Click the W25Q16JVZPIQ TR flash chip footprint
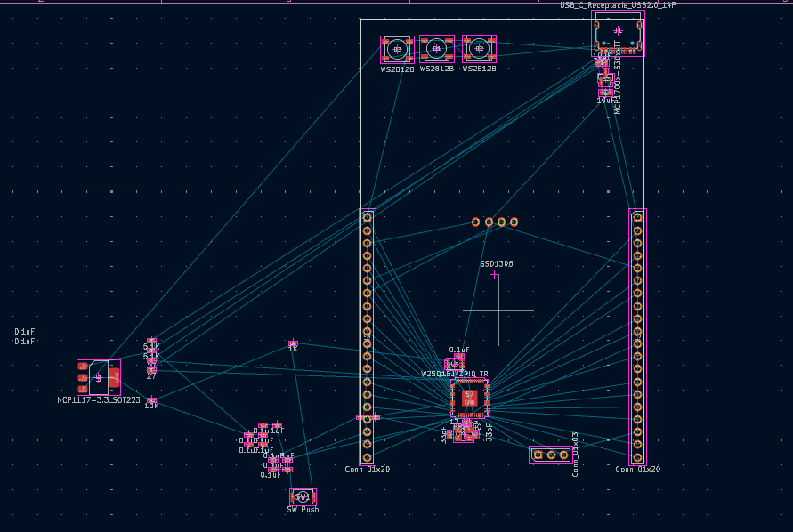 (x=455, y=364)
